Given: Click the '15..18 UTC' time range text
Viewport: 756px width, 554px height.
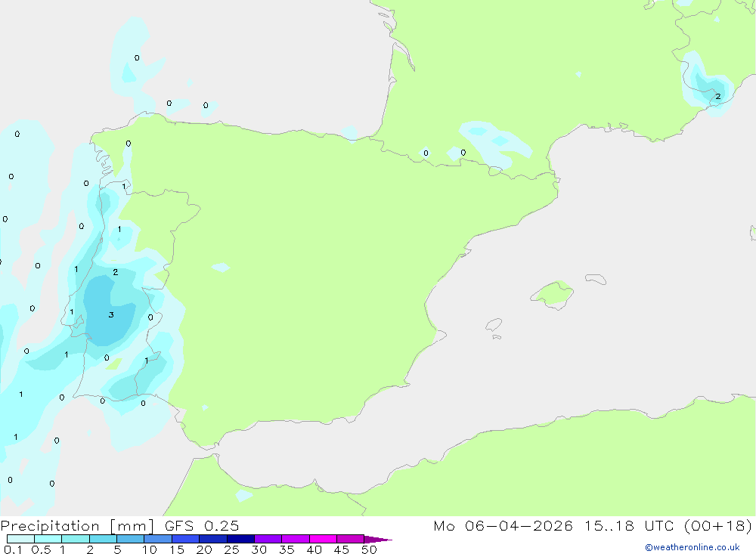Looking at the screenshot, I should point(629,526).
